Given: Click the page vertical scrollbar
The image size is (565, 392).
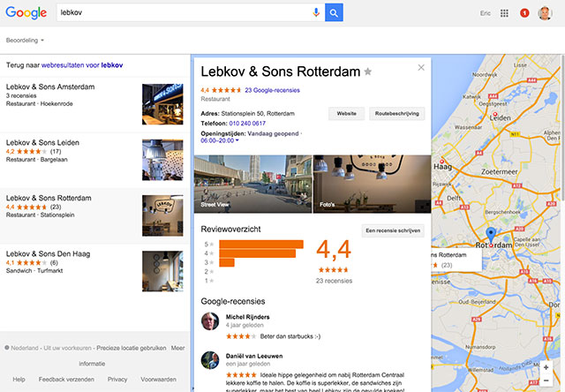Looking at the screenshot, I should 563,127.
